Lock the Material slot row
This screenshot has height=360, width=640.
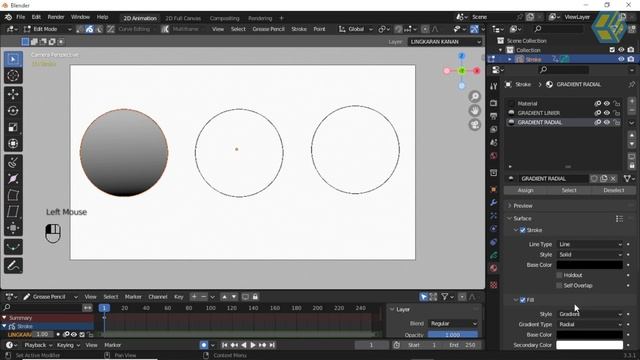pos(616,104)
